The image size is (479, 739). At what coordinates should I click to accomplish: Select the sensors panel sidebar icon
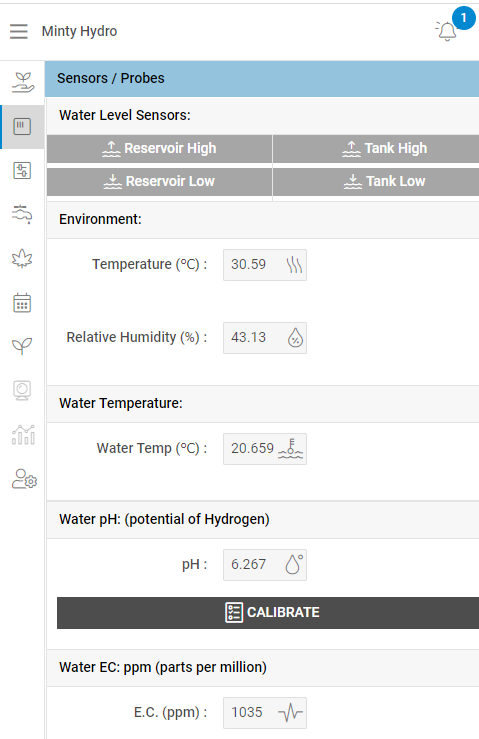[x=22, y=126]
